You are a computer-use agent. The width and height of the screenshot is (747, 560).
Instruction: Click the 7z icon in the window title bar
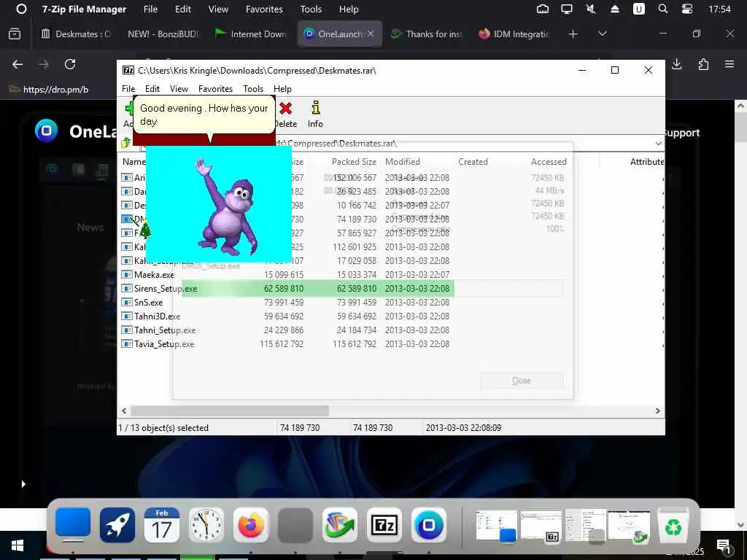tap(128, 71)
